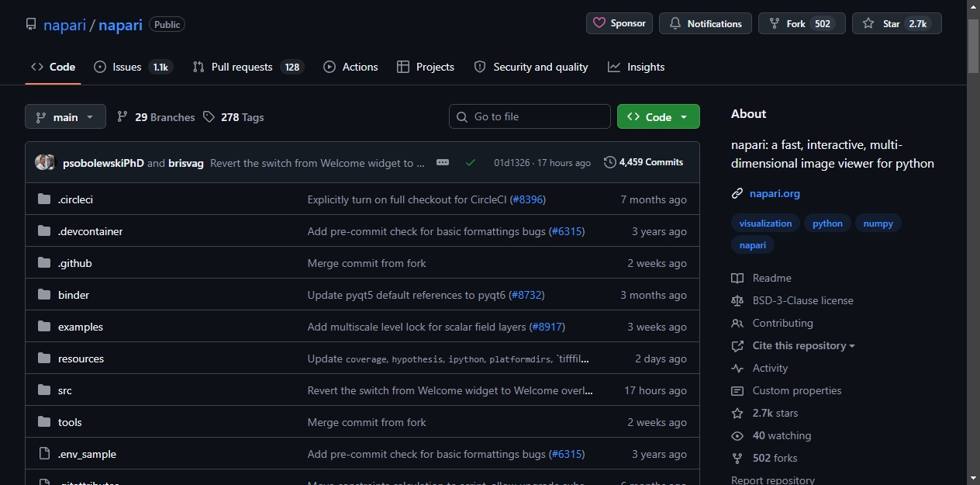Open #6315 link in .devcontainer row
The height and width of the screenshot is (485, 980).
pos(567,231)
